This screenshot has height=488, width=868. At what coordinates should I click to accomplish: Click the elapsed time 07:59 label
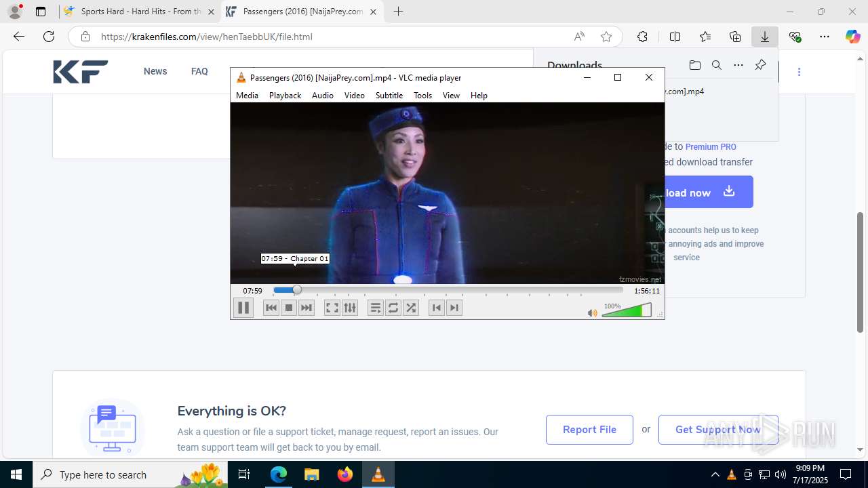coord(252,291)
